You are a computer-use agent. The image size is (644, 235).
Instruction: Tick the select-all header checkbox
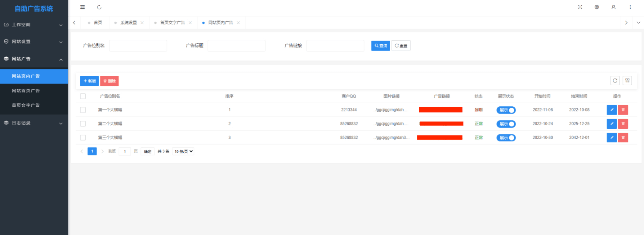(x=83, y=97)
